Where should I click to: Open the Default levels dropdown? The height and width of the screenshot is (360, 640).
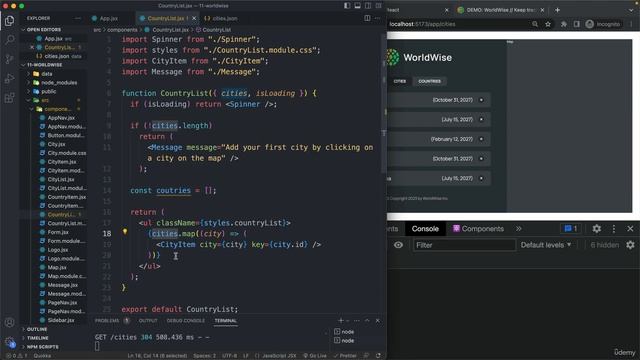[x=546, y=245]
